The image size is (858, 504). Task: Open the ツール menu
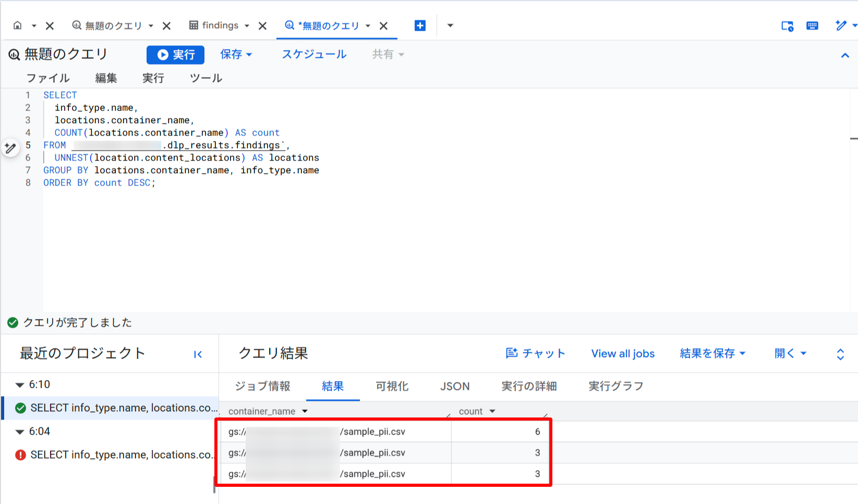[x=206, y=78]
